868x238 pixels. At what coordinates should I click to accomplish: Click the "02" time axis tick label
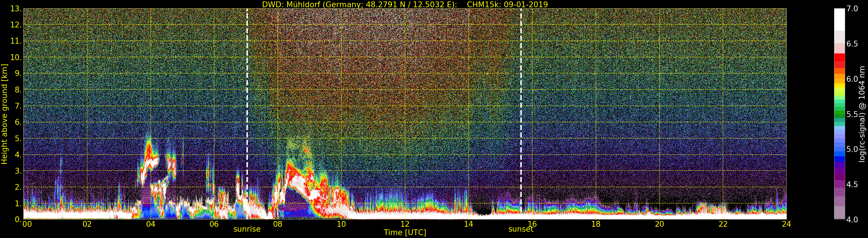87,224
